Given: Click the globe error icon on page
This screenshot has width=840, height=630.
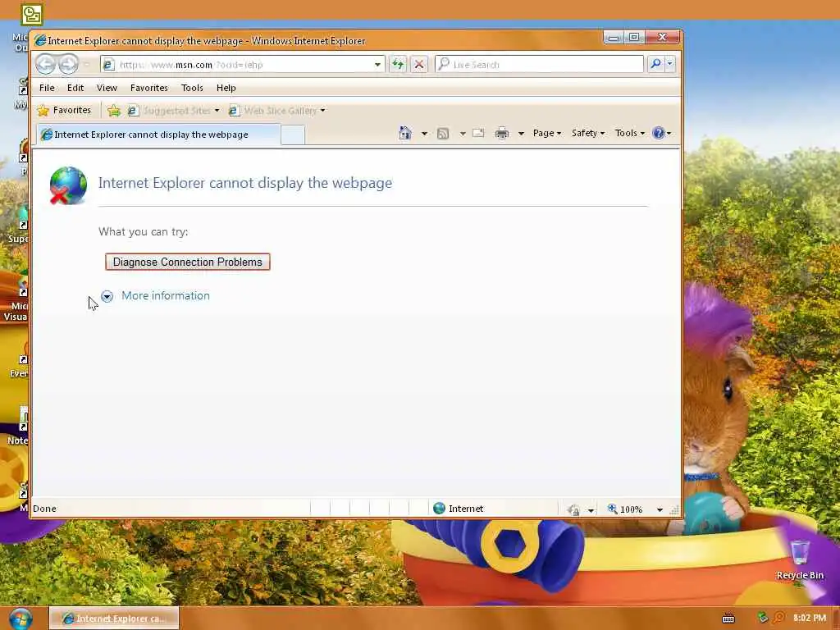Looking at the screenshot, I should [x=68, y=186].
